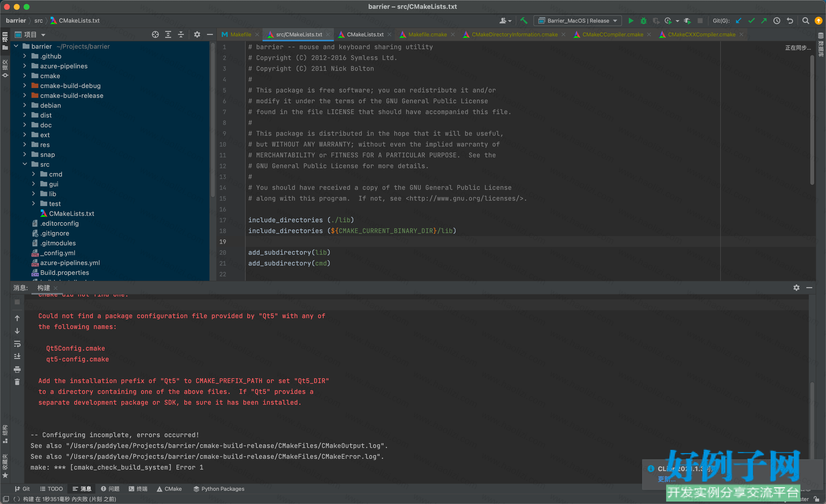Viewport: 826px width, 504px height.
Task: Select the 构建 build messages tab
Action: click(44, 288)
